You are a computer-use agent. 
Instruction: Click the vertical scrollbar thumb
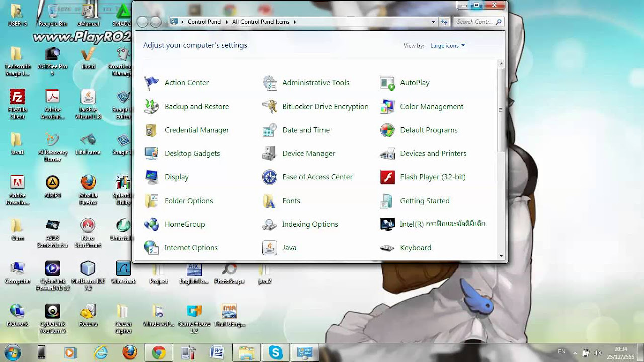[501, 110]
